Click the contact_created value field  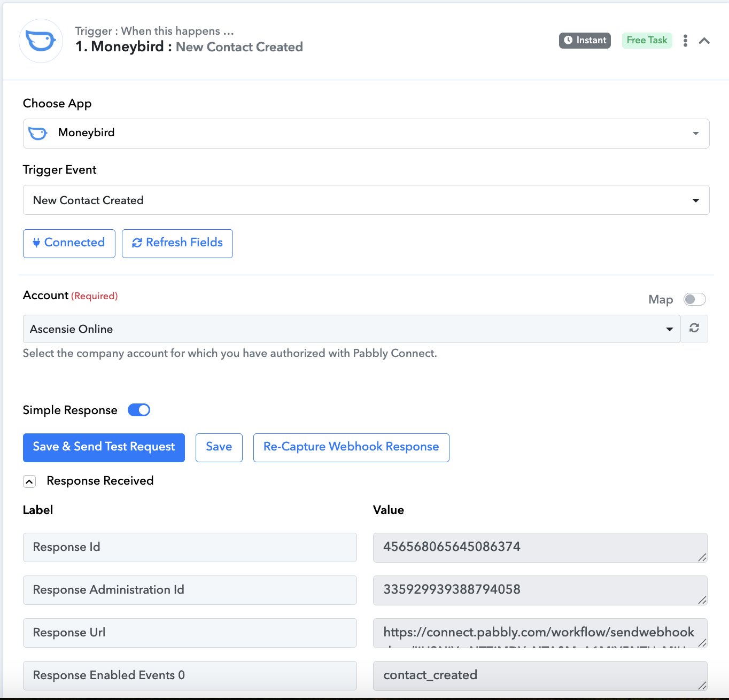tap(540, 675)
